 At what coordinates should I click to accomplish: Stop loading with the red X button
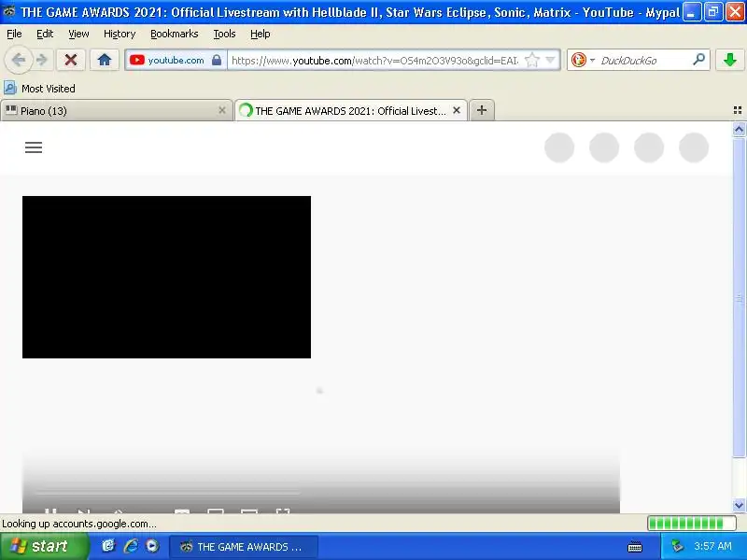coord(71,60)
